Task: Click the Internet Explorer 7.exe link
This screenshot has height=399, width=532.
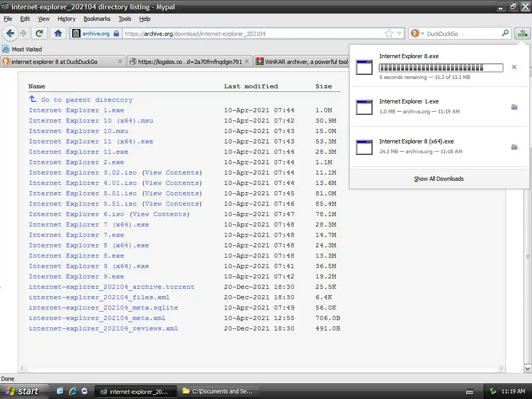Action: point(76,235)
